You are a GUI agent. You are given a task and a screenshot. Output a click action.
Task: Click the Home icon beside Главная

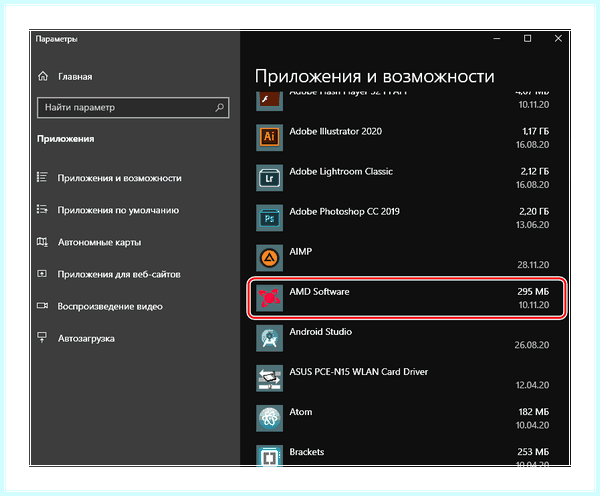[x=43, y=76]
